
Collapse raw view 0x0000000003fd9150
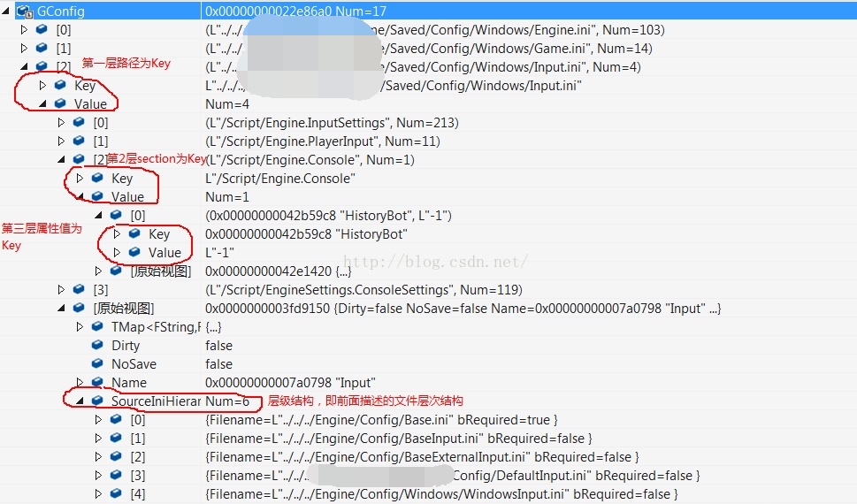(61, 309)
